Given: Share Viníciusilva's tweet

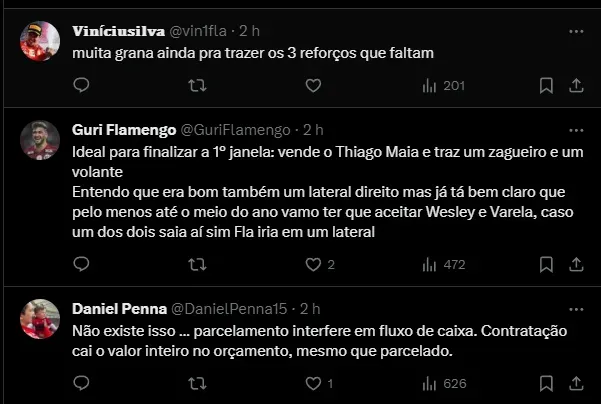Looking at the screenshot, I should [x=575, y=86].
